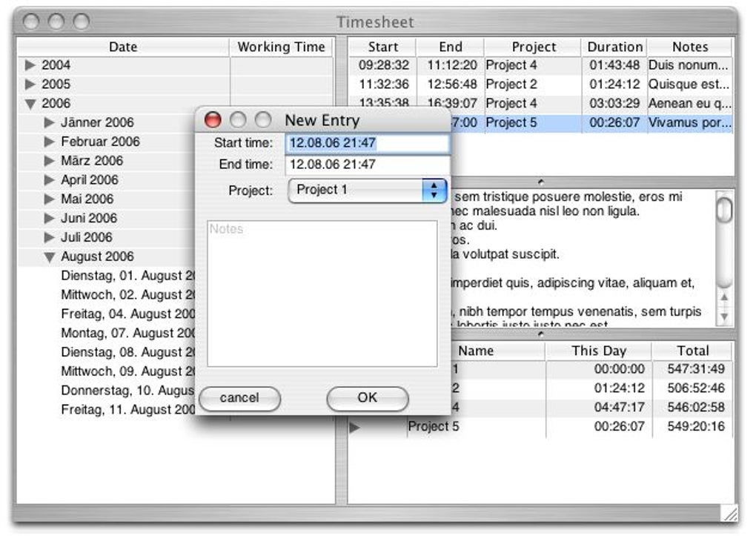Expand Project 5 row in summary table
This screenshot has width=756, height=536.
[354, 427]
